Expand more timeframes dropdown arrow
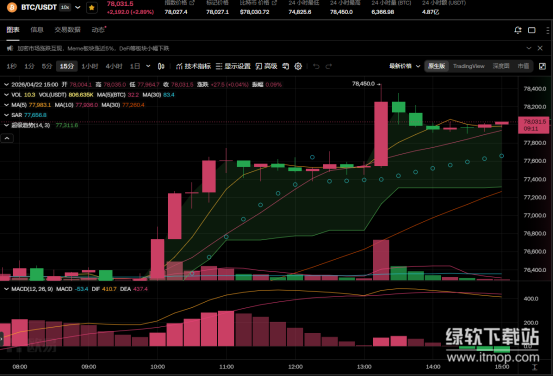The width and height of the screenshot is (554, 377). click(148, 66)
